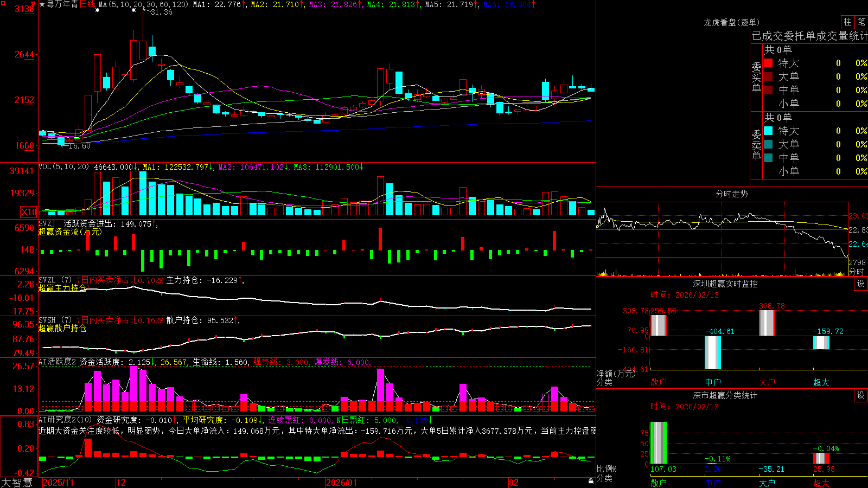Click the 12 month timeline marker

pyautogui.click(x=122, y=483)
